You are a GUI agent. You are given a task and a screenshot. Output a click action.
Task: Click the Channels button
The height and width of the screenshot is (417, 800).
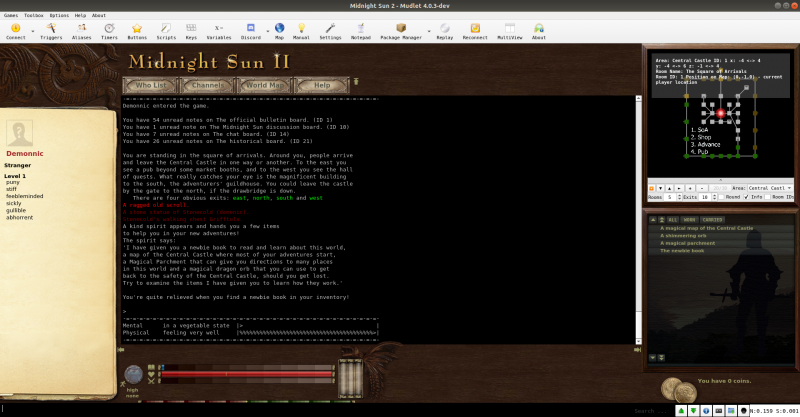[x=208, y=85]
